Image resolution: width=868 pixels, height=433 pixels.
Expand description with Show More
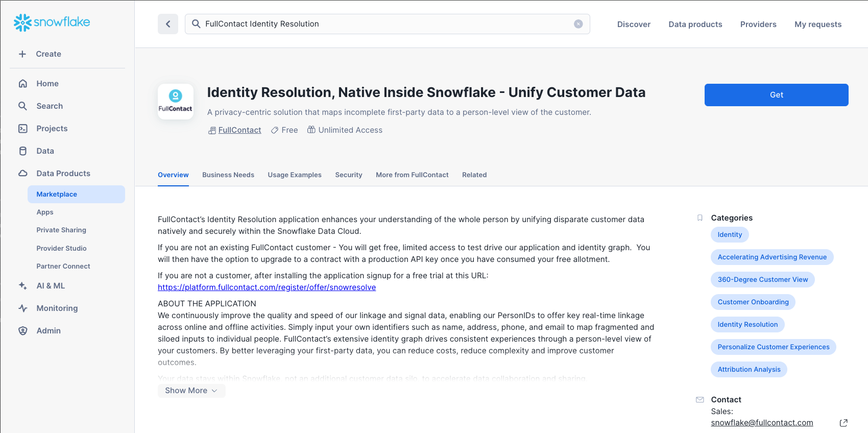(191, 391)
